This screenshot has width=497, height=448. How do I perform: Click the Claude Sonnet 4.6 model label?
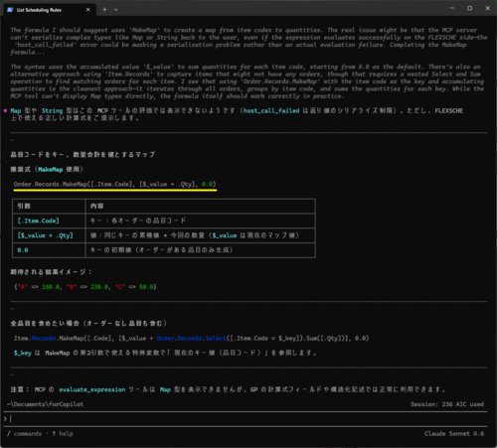[x=454, y=434]
